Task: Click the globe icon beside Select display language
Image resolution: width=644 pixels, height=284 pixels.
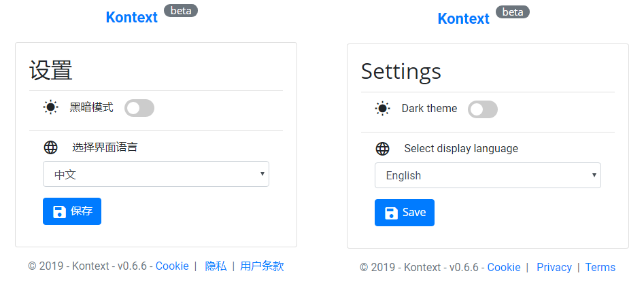Action: (382, 149)
